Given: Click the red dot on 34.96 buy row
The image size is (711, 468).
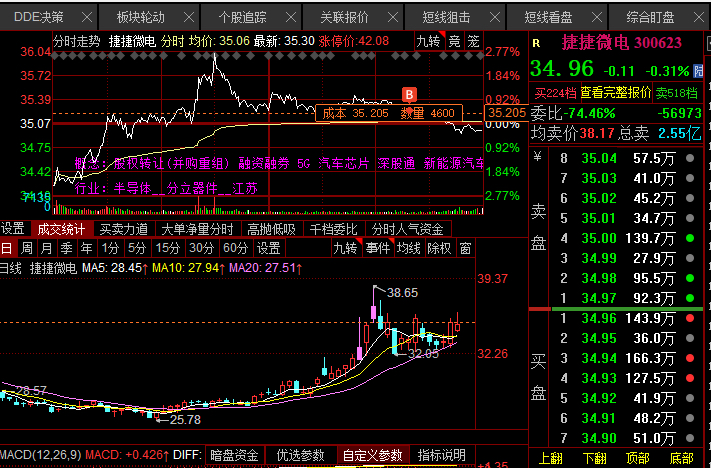Looking at the screenshot, I should point(690,318).
